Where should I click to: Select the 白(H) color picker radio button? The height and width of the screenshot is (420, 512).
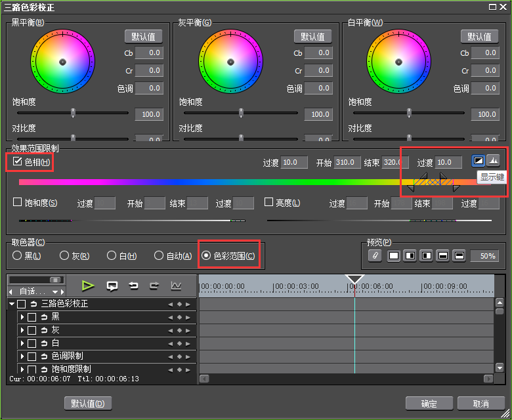pyautogui.click(x=112, y=255)
